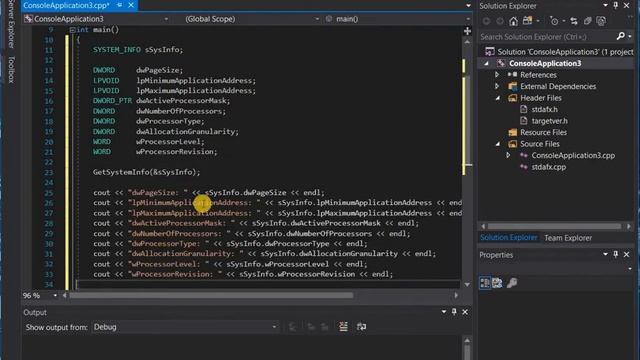The width and height of the screenshot is (640, 360).
Task: Collapse main() function outlining box
Action: point(72,30)
